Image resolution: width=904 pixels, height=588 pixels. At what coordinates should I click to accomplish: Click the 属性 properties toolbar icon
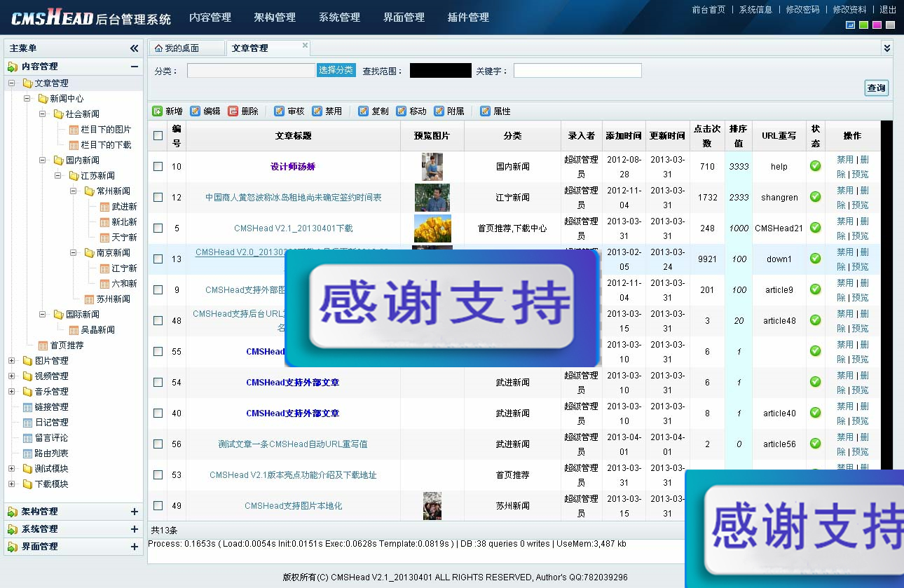486,111
